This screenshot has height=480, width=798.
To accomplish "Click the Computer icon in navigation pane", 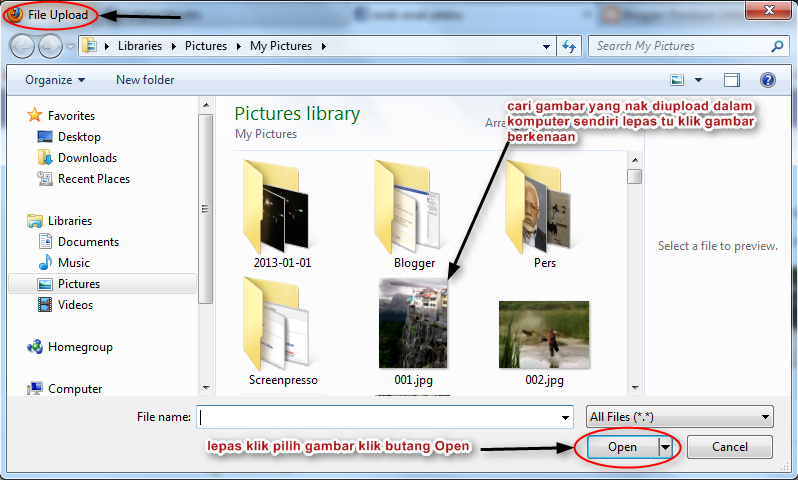I will point(35,388).
